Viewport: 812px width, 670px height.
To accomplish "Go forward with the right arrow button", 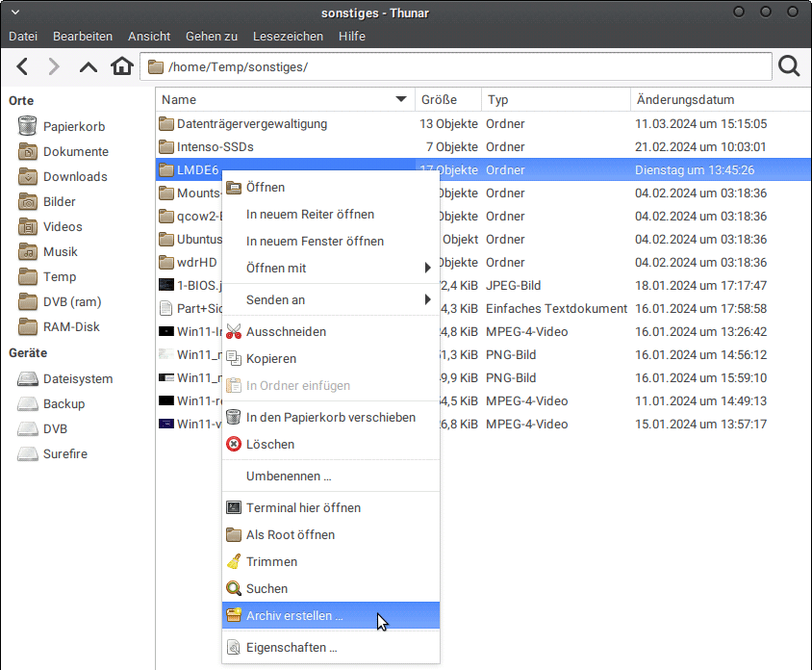I will point(54,66).
